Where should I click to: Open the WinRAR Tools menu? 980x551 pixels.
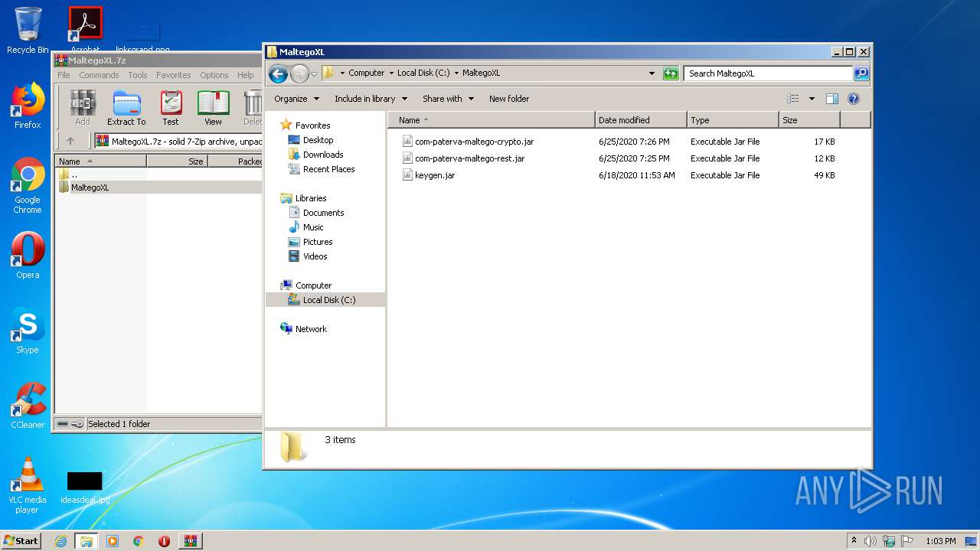[x=138, y=75]
